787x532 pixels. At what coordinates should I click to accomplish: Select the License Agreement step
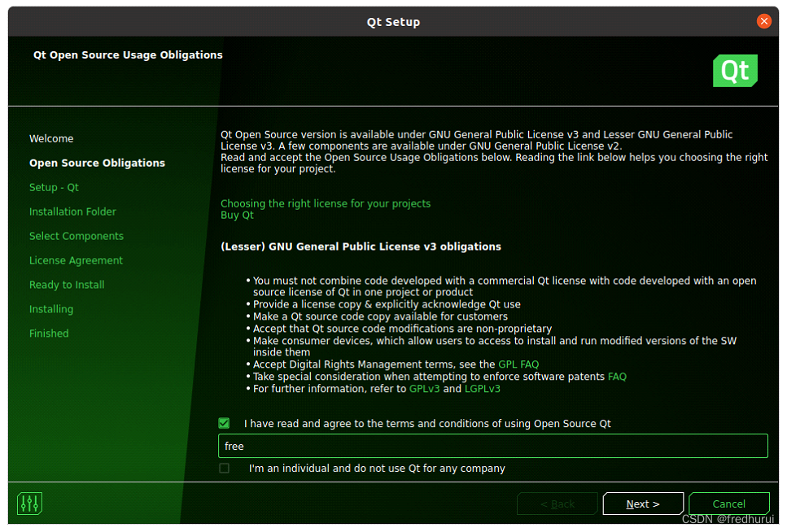point(76,260)
